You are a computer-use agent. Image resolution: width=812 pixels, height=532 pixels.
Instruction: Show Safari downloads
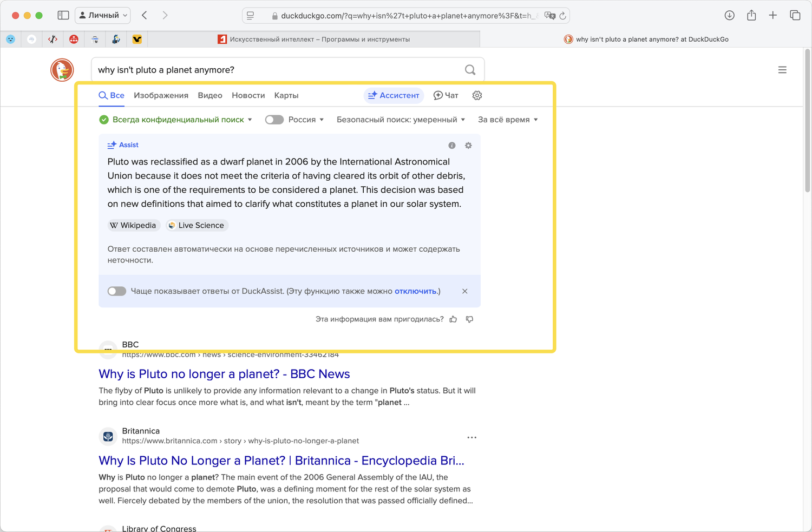(x=730, y=15)
